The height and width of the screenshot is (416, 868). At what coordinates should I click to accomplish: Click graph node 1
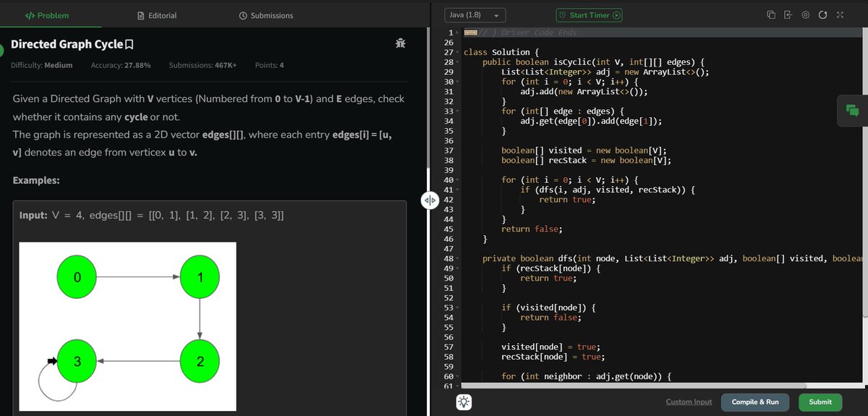point(199,278)
